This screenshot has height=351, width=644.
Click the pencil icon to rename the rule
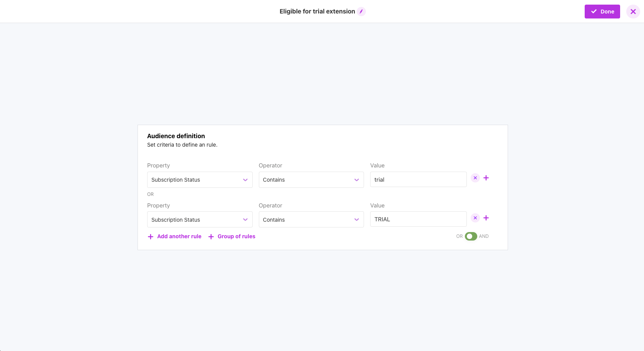361,12
